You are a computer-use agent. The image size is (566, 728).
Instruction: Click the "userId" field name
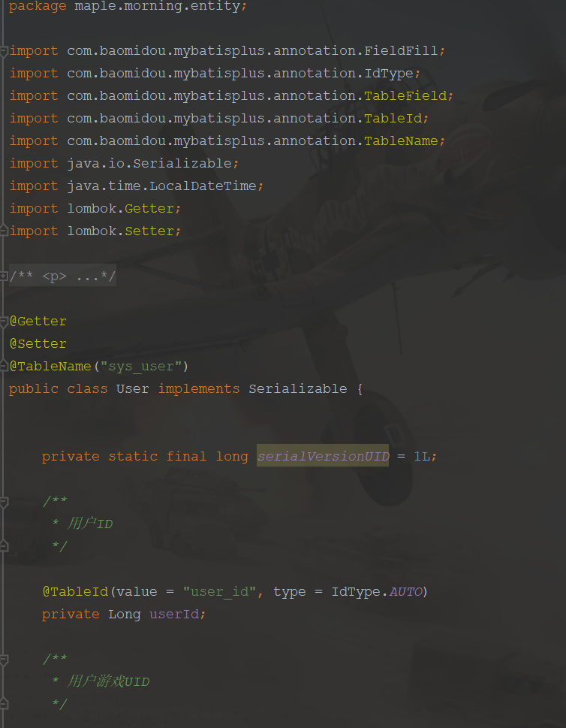[x=174, y=615]
